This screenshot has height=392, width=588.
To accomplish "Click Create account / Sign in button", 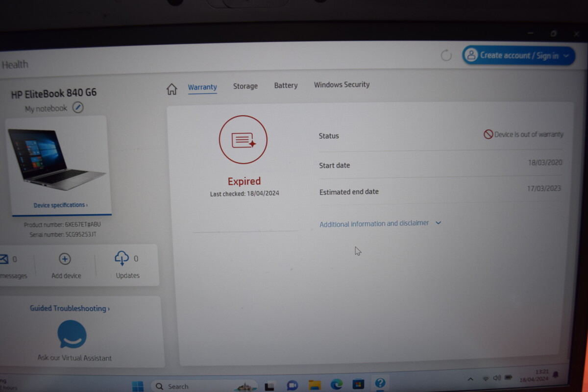I will [x=518, y=55].
